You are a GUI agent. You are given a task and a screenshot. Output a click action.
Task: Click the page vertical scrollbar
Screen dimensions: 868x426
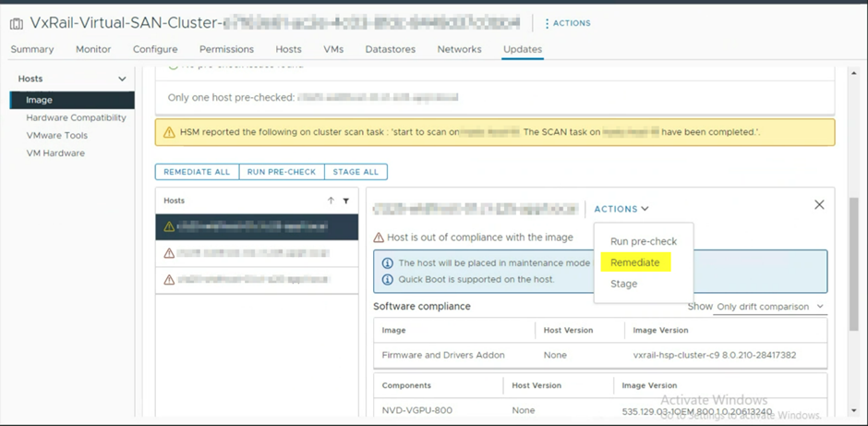(x=854, y=265)
